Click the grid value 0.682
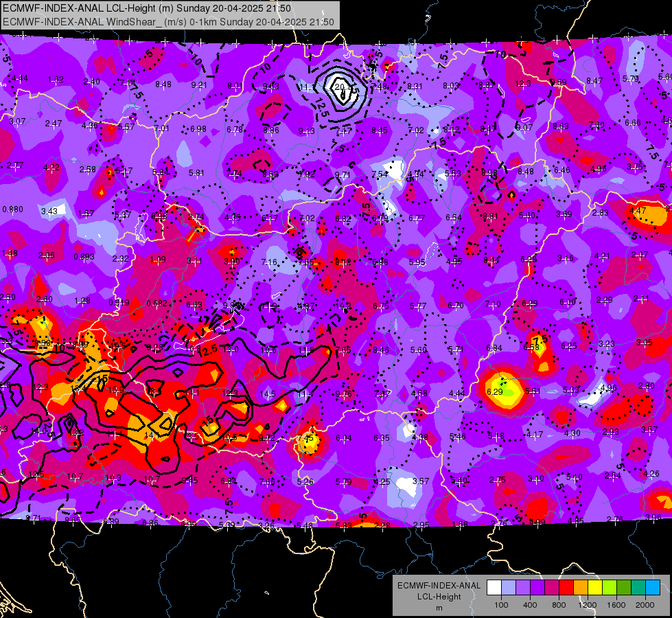672x618 pixels. tap(157, 304)
